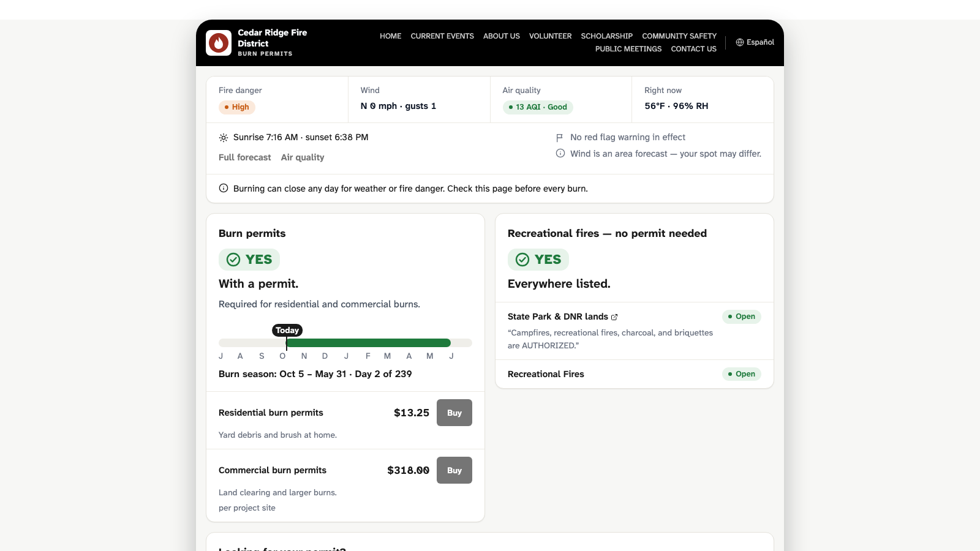Image resolution: width=980 pixels, height=551 pixels.
Task: Click the sun icon beside Sunrise time
Action: (224, 138)
